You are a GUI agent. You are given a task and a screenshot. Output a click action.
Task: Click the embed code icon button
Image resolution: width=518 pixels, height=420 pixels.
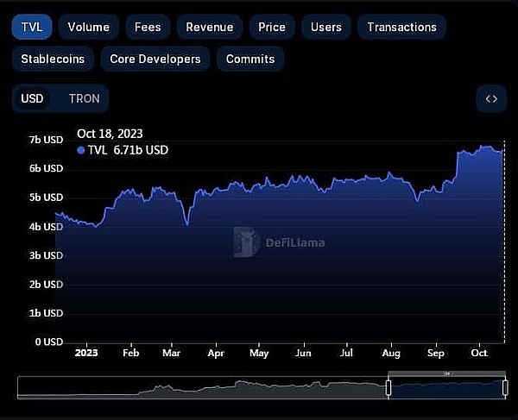[x=490, y=98]
